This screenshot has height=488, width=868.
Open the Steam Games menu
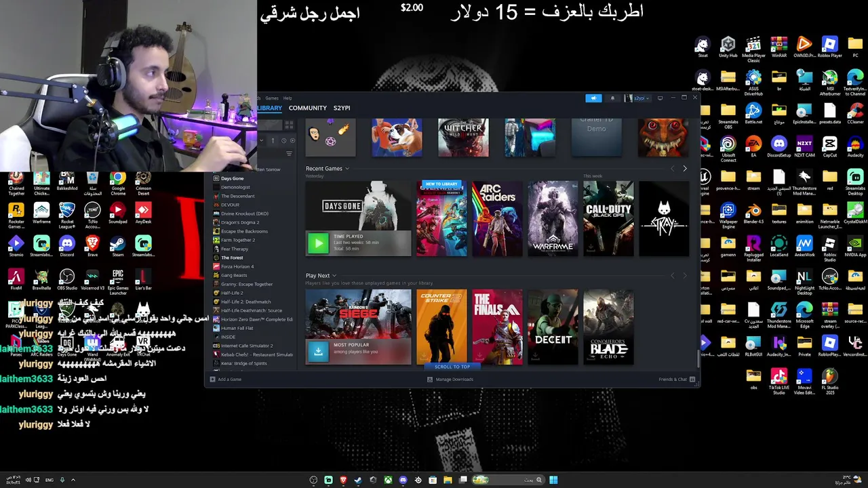(272, 98)
